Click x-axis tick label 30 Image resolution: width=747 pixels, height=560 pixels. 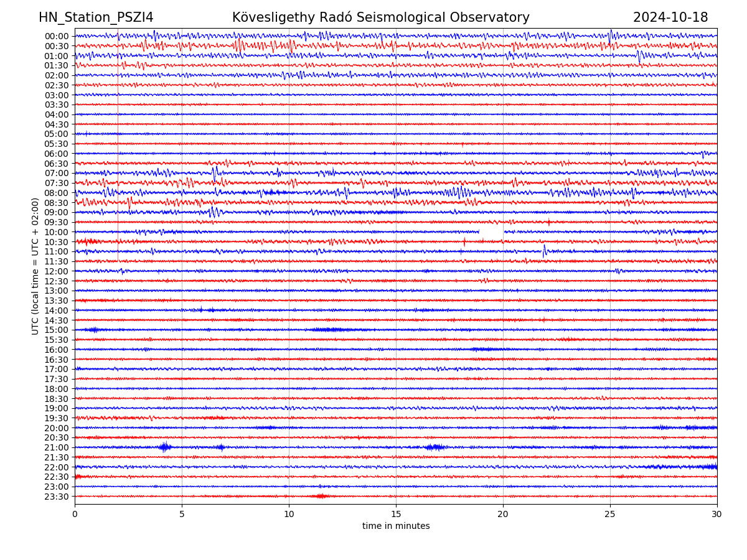pos(717,515)
